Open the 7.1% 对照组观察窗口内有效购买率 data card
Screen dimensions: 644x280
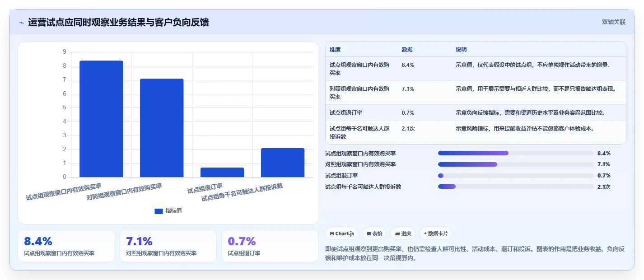point(168,246)
